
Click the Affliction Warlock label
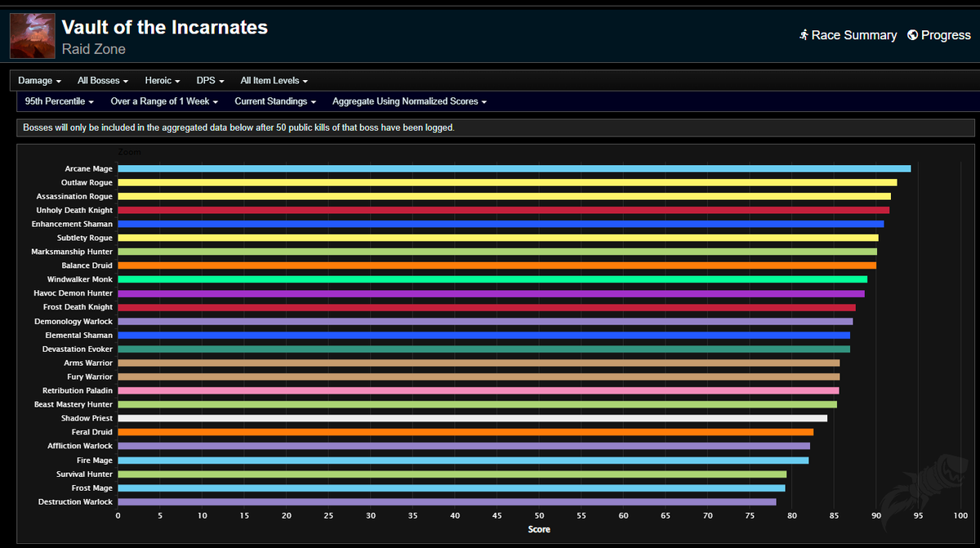(80, 446)
